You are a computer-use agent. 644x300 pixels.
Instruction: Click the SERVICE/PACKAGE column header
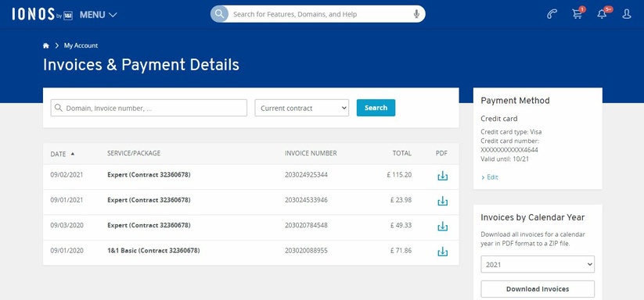134,153
